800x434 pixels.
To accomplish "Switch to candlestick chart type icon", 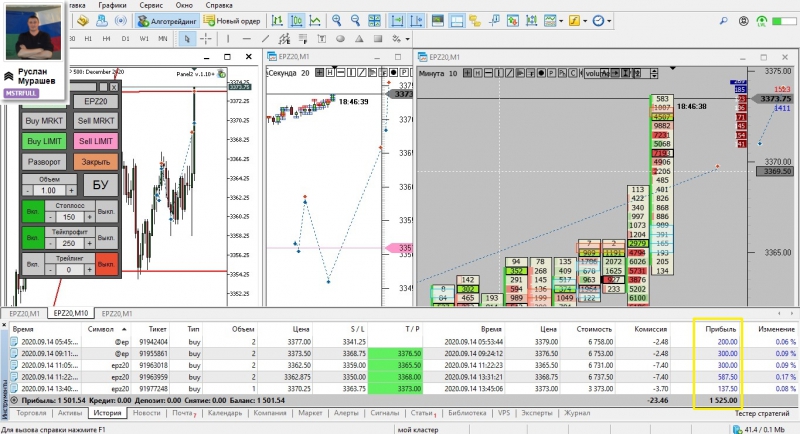I will (x=296, y=21).
